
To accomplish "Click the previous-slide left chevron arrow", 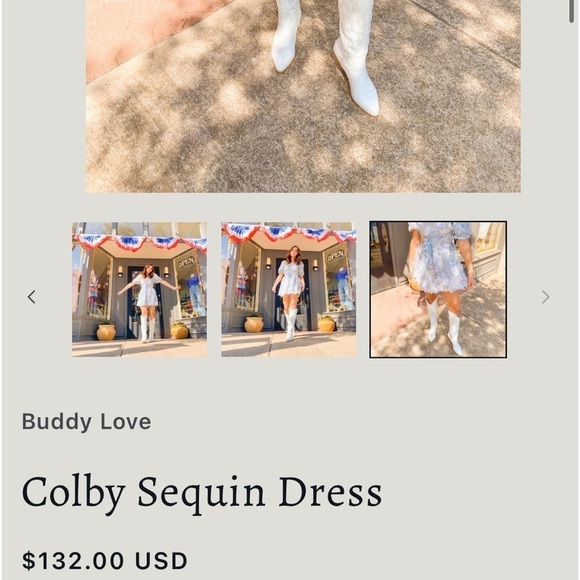I will pos(32,297).
